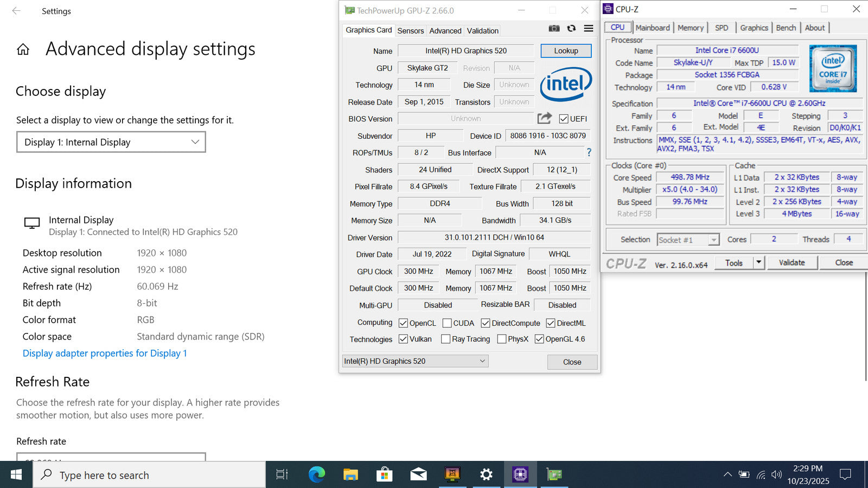Open the GPU-Z hamburger menu

pyautogui.click(x=589, y=29)
